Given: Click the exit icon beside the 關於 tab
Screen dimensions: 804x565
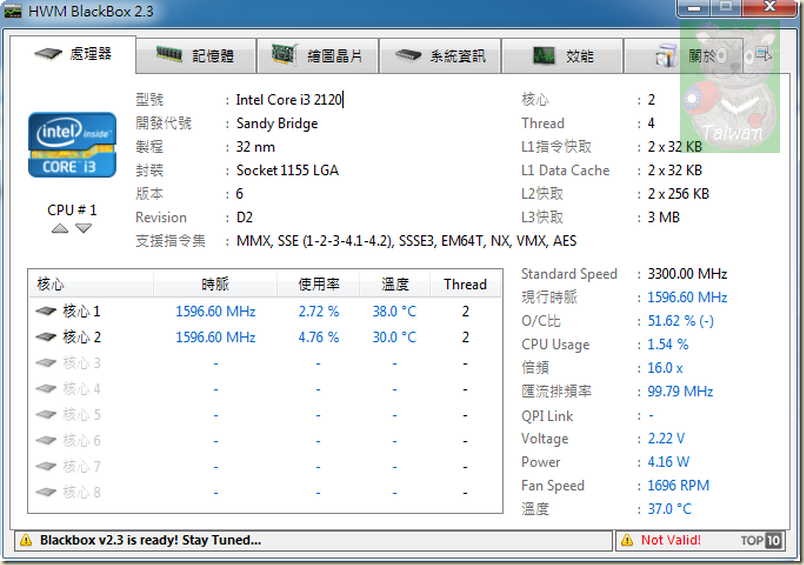Looking at the screenshot, I should 763,54.
